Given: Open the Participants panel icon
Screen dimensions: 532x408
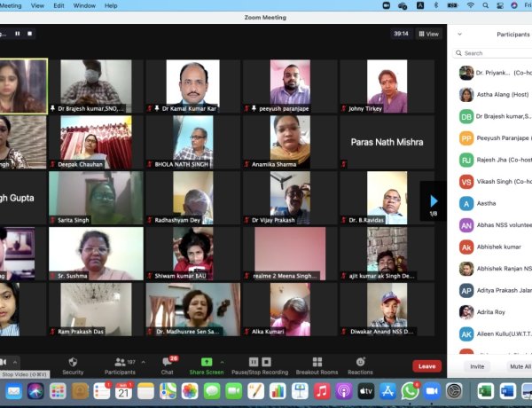Looking at the screenshot, I should click(120, 362).
